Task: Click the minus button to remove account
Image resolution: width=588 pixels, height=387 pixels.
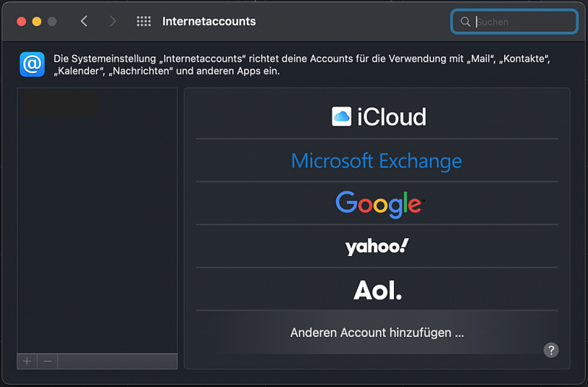Action: coord(48,361)
